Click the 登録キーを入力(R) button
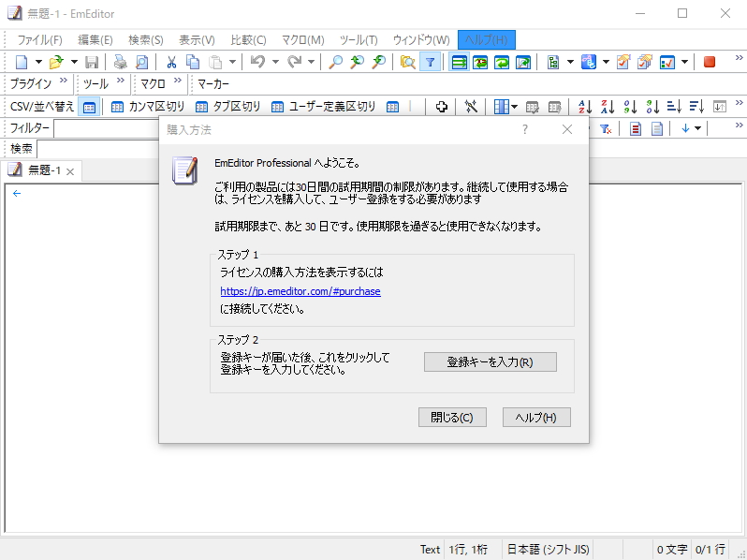This screenshot has width=747, height=560. [491, 362]
